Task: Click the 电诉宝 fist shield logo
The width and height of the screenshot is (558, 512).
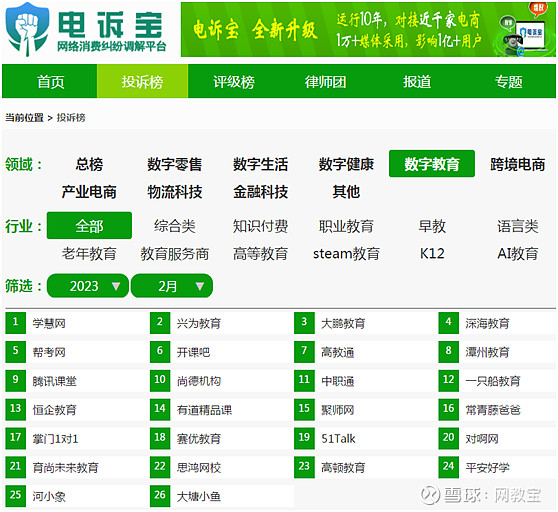Action: click(x=27, y=29)
